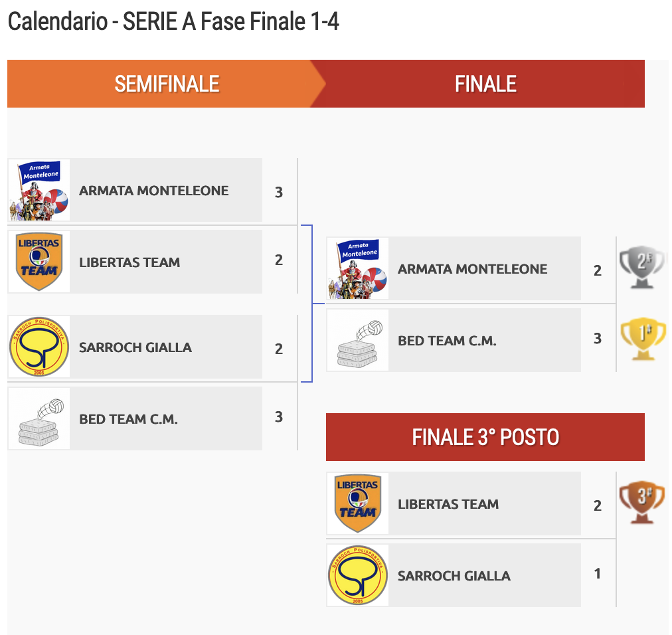
Task: Click the gold first place trophy
Action: (643, 338)
